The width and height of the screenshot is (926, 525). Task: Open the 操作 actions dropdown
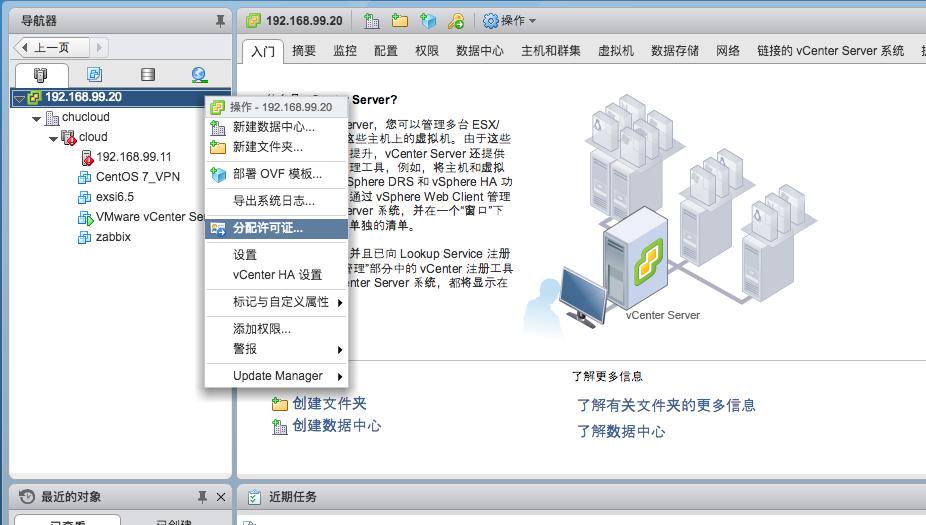(x=509, y=21)
